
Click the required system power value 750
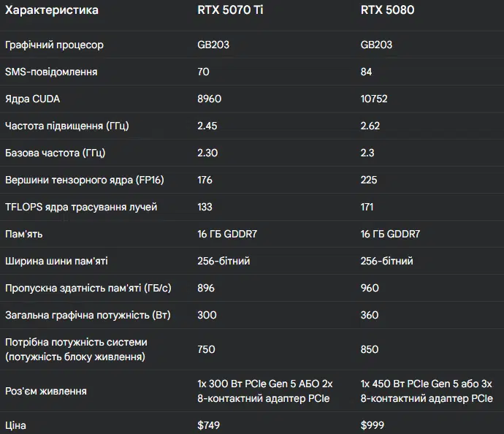click(x=206, y=349)
